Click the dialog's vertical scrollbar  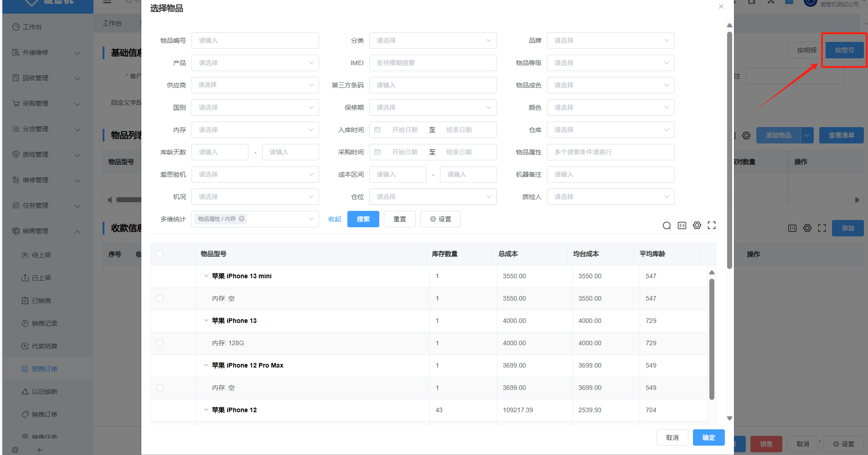(729, 150)
